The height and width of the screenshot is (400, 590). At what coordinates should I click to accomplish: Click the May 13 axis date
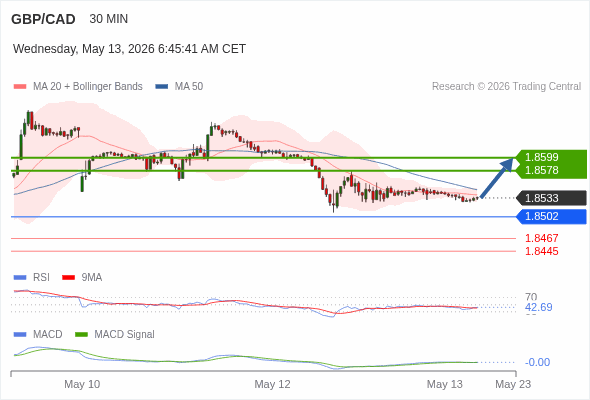point(445,385)
